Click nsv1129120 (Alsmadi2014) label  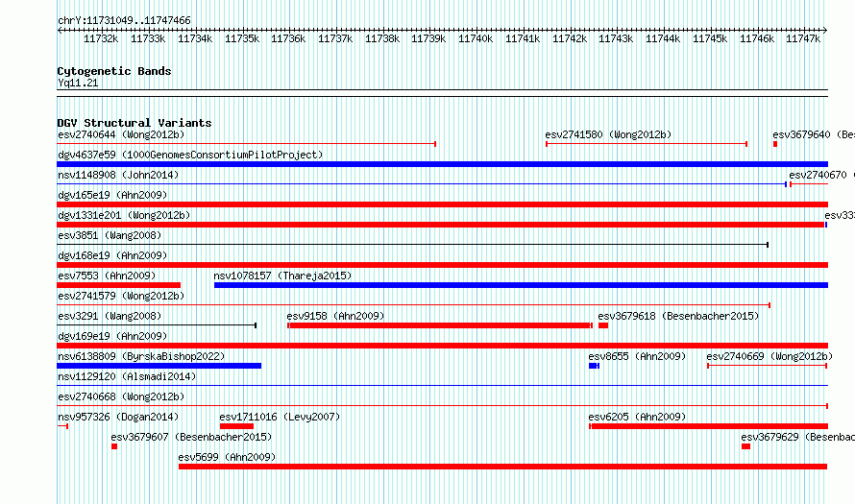pyautogui.click(x=127, y=376)
